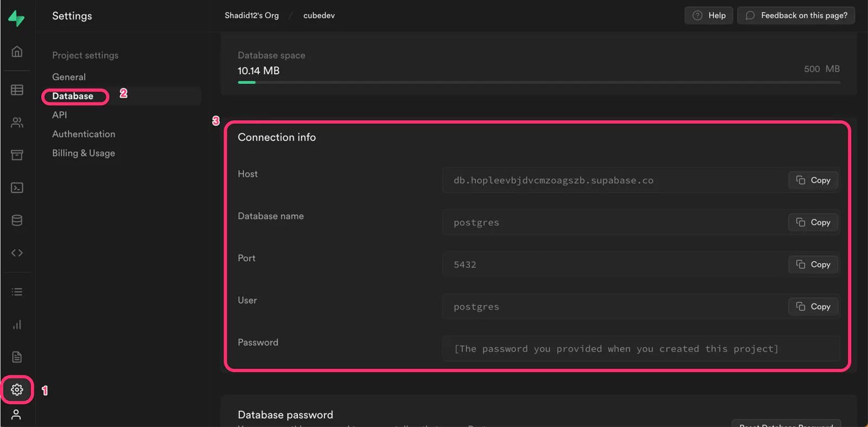Screen dimensions: 868x427
Task: Click the 'Project settings' section label
Action: point(85,55)
